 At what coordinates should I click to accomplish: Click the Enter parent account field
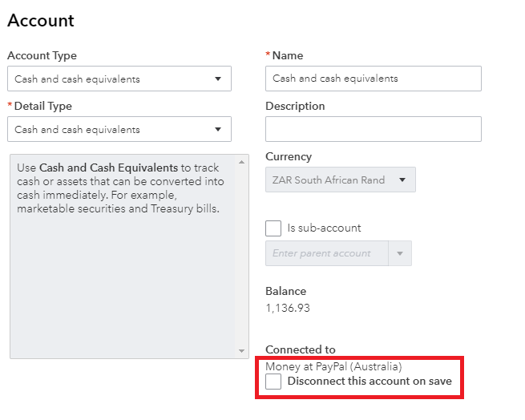coord(326,253)
